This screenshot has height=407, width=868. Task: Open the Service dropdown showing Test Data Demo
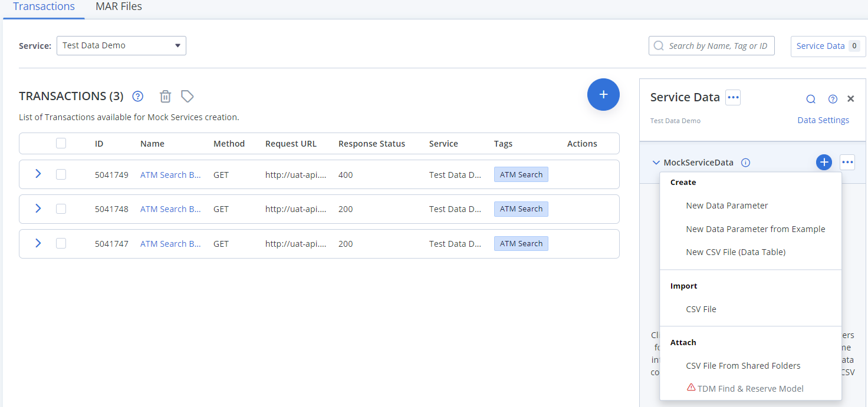[x=121, y=45]
